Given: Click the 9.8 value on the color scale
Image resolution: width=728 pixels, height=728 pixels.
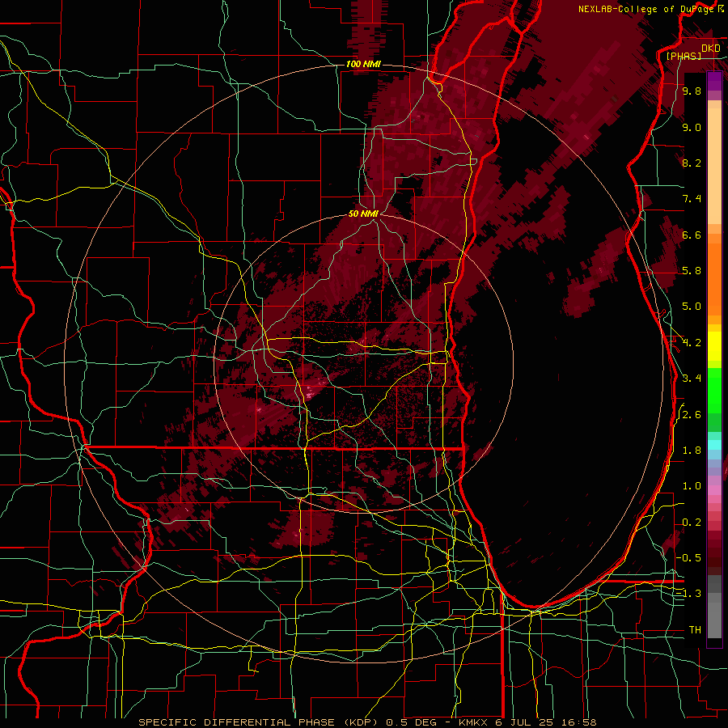Looking at the screenshot, I should (x=692, y=91).
